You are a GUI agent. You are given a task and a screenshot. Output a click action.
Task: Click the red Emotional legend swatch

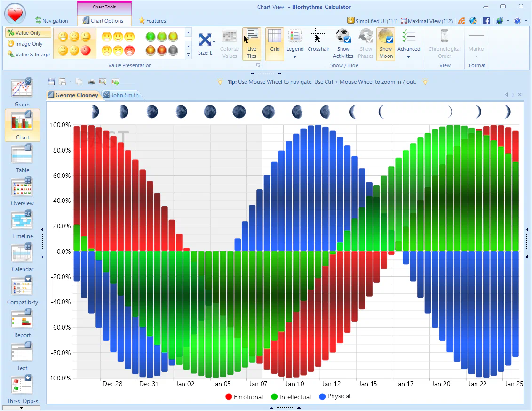(x=229, y=397)
